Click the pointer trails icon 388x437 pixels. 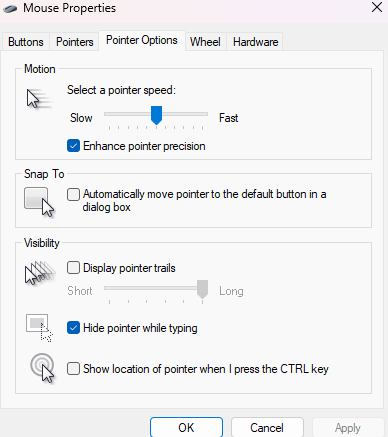click(40, 273)
